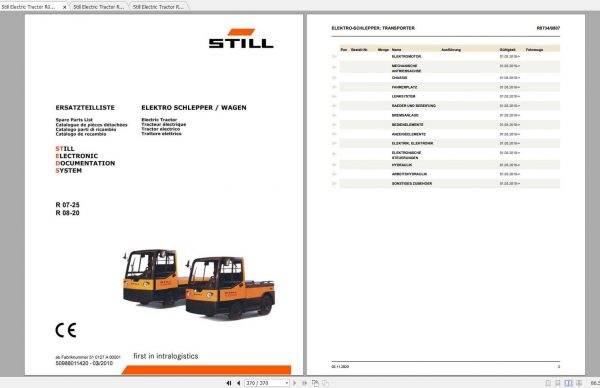Click the BEDIENELEMENTE entry name
600x388 pixels.
click(407, 125)
